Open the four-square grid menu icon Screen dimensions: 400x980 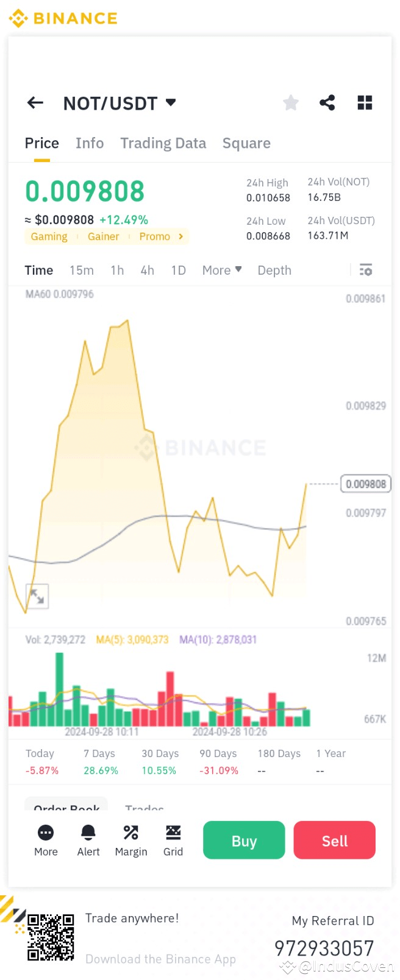[x=365, y=103]
